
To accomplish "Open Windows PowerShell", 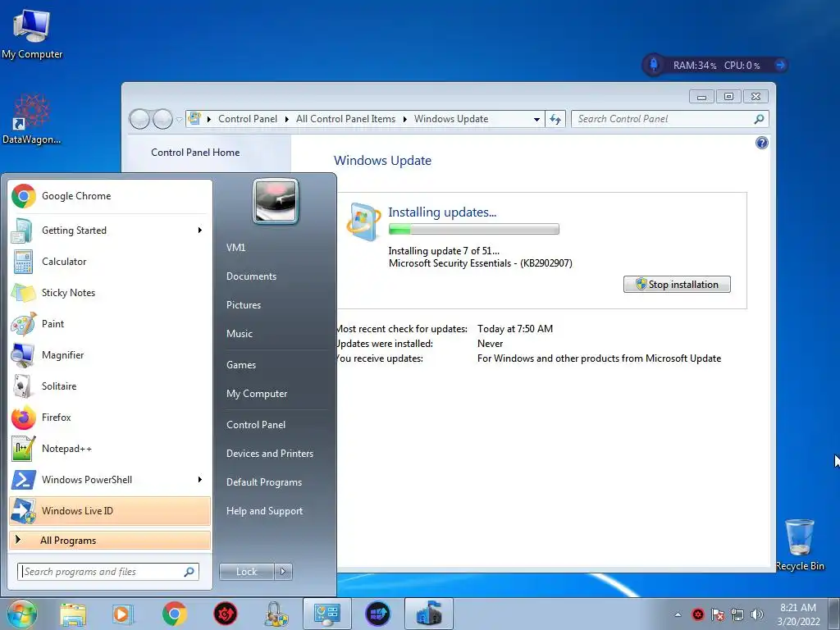I will 110,479.
